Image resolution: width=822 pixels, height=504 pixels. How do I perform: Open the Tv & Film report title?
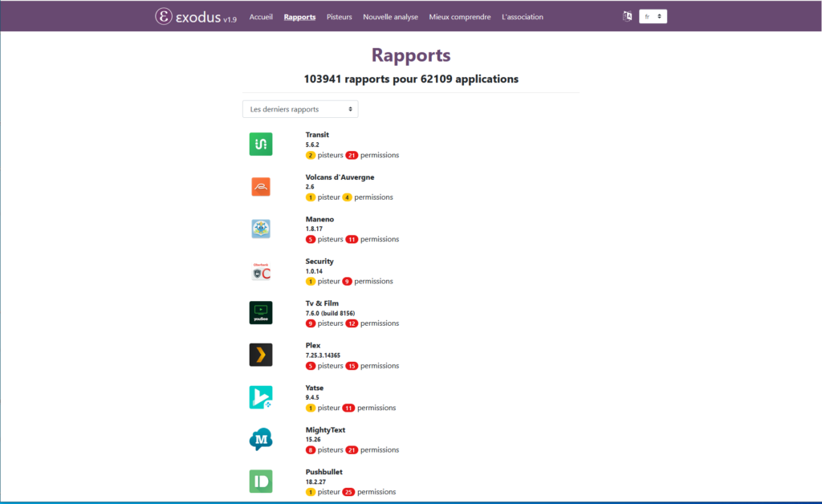point(322,303)
